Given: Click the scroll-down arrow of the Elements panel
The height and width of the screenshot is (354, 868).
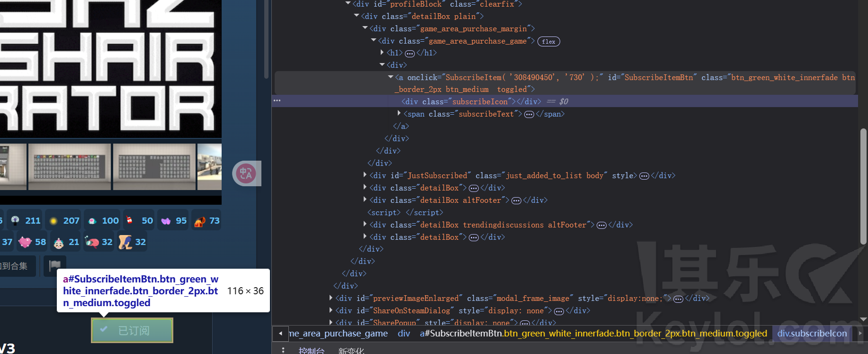Looking at the screenshot, I should click(x=863, y=319).
